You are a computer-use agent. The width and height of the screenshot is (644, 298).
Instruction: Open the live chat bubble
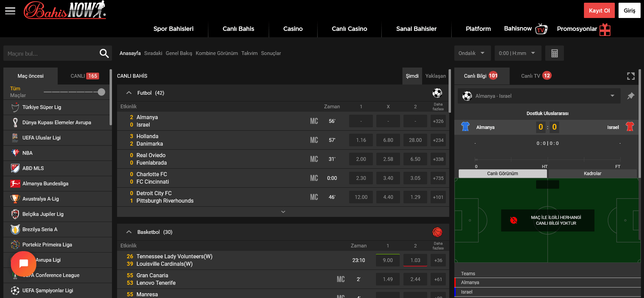(x=23, y=264)
